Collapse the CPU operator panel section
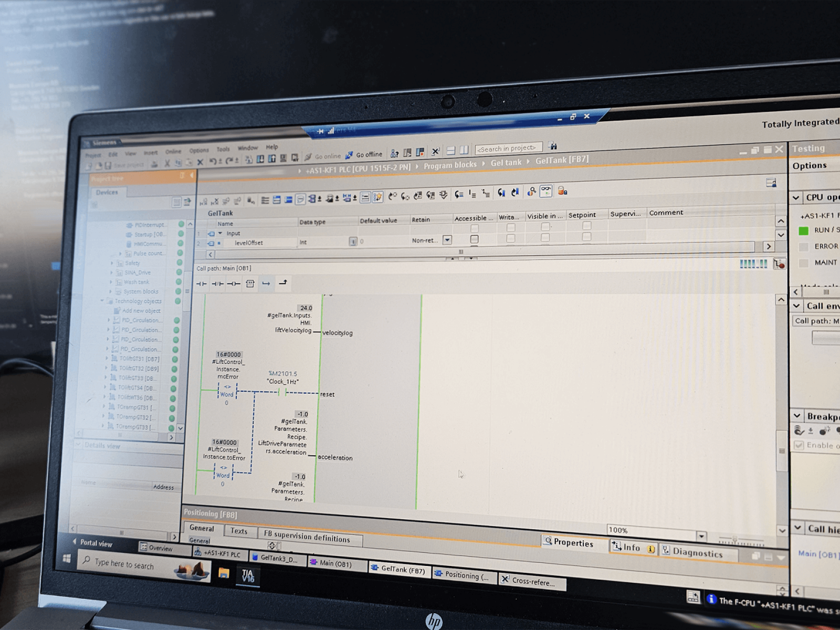Screen dimensions: 840x630 pos(796,197)
